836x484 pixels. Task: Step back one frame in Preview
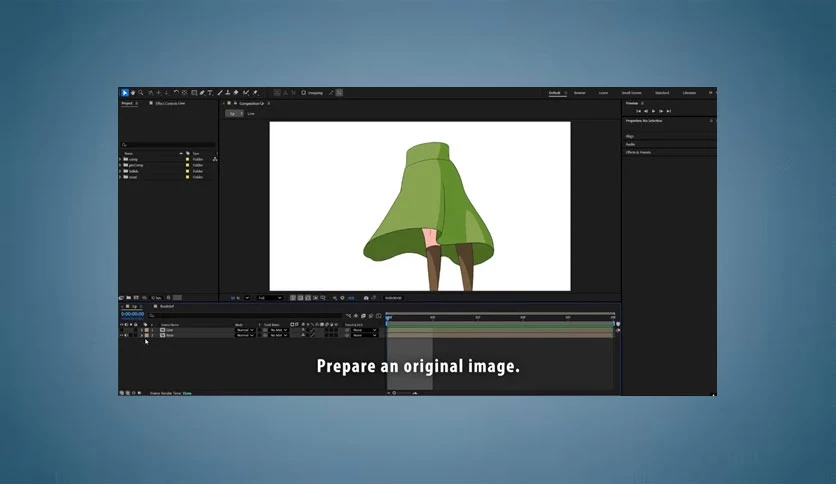click(646, 111)
